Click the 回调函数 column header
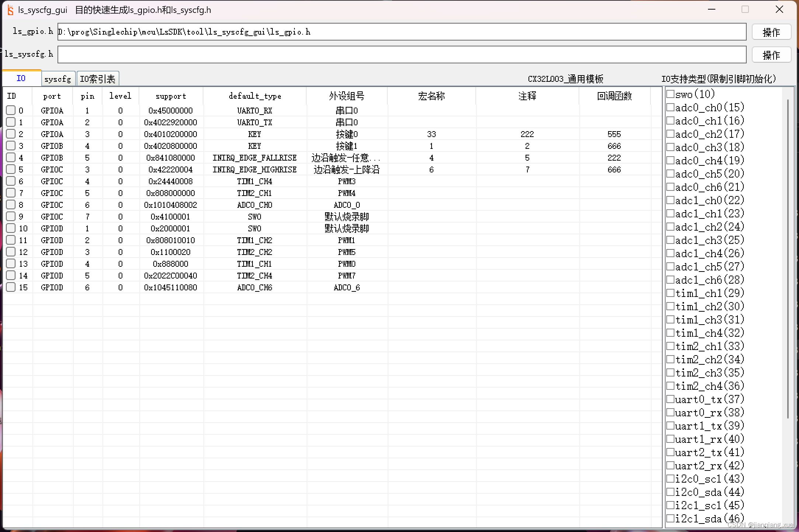799x532 pixels. pos(614,96)
